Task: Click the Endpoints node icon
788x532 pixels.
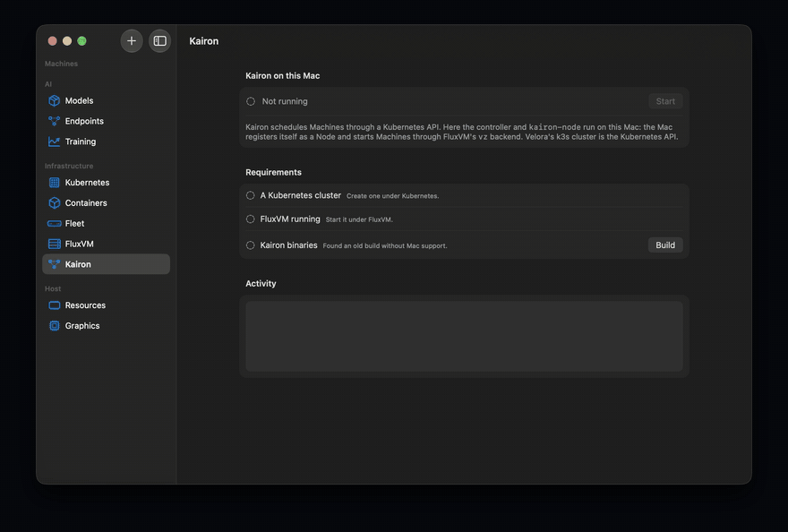Action: [55, 121]
